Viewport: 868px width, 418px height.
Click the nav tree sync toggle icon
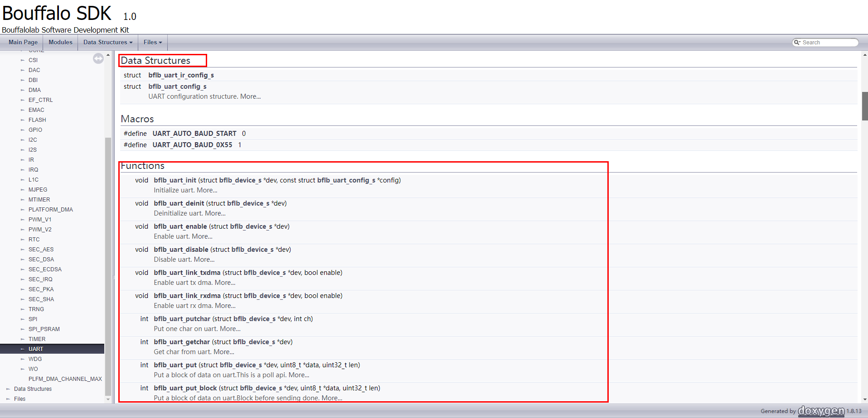[98, 58]
